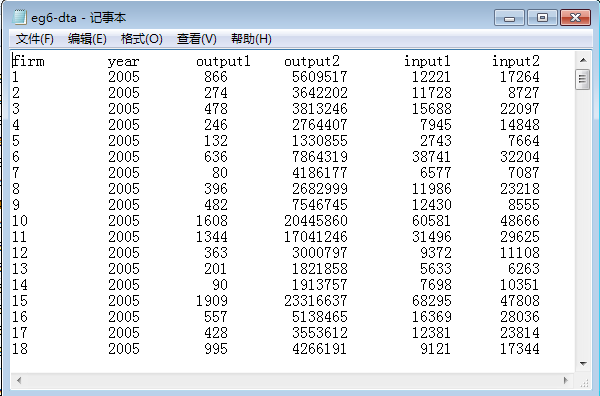The height and width of the screenshot is (396, 600).
Task: Click the vertical scrollbar up arrow
Action: click(x=583, y=60)
